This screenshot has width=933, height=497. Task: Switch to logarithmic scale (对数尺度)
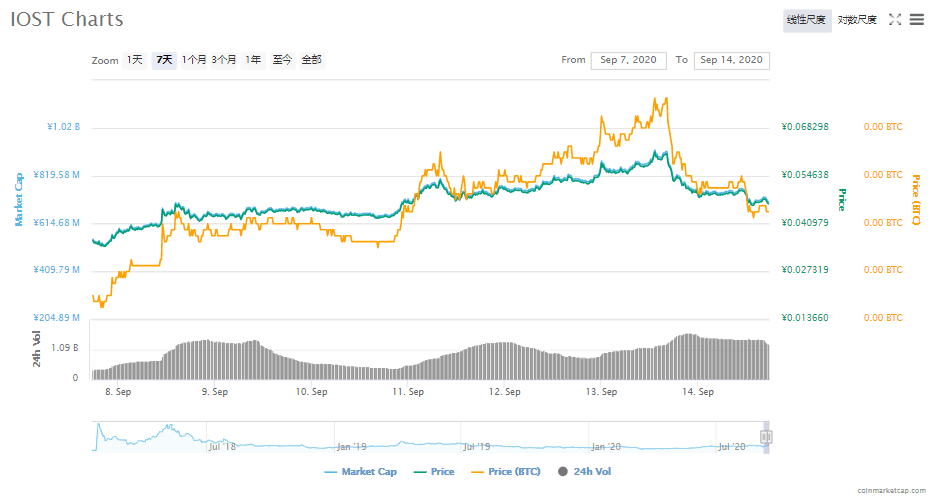(857, 20)
